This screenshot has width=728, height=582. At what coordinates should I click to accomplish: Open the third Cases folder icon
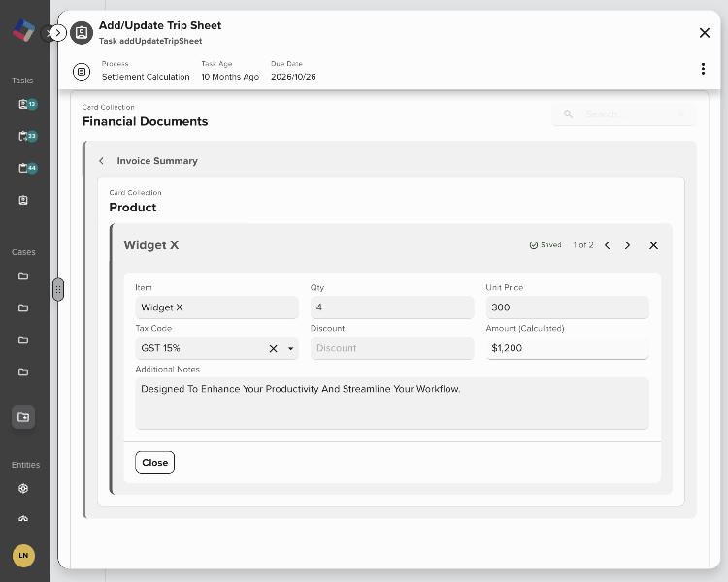23,339
